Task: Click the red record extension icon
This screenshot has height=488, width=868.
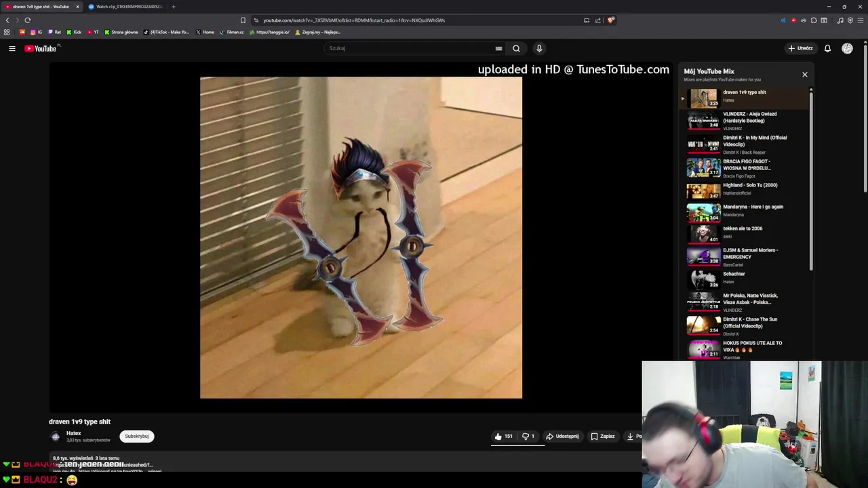Action: [793, 20]
